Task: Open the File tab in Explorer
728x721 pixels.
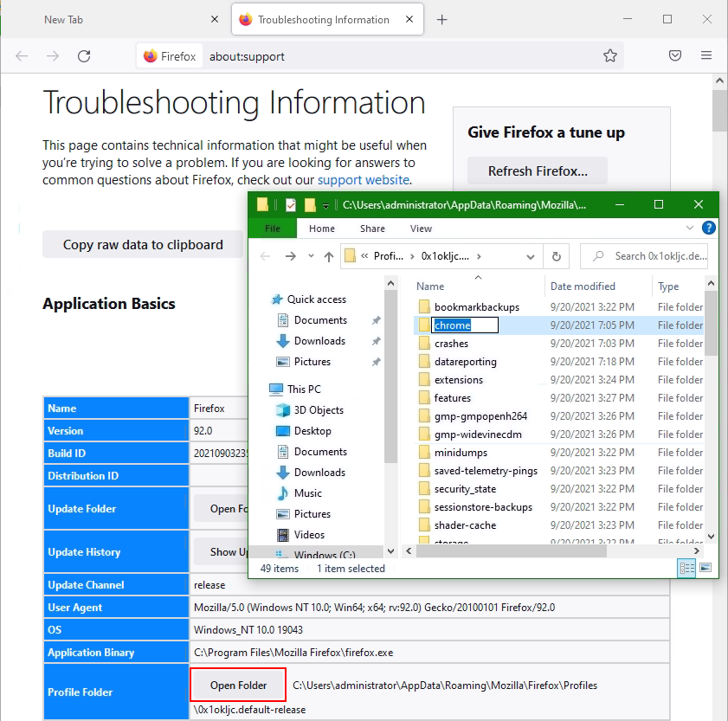Action: 272,229
